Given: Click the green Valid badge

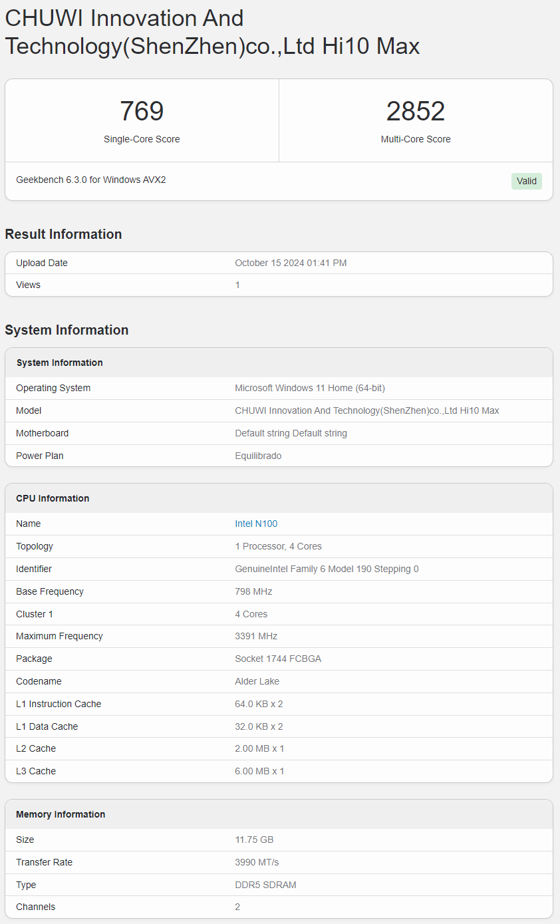Looking at the screenshot, I should [x=527, y=181].
